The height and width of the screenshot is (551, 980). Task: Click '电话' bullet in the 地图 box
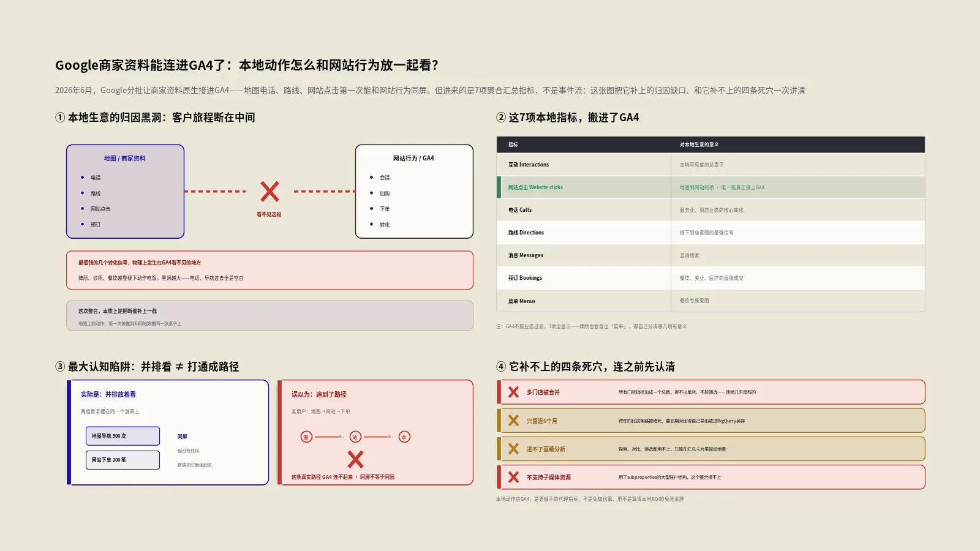click(x=96, y=178)
